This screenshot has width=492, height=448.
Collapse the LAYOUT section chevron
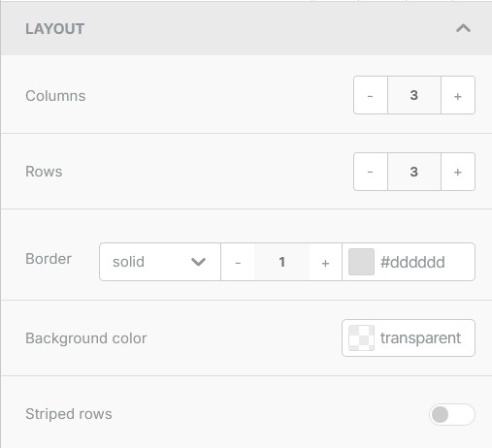pyautogui.click(x=463, y=28)
